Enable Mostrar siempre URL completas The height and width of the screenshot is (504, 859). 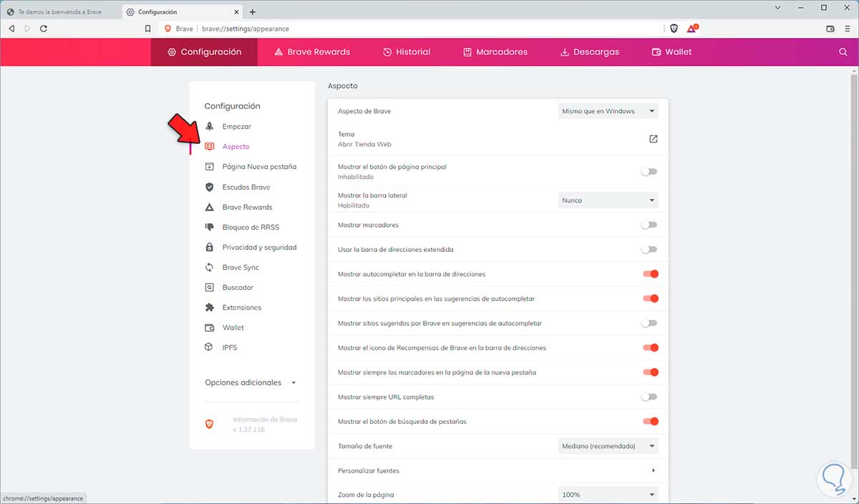click(x=649, y=397)
